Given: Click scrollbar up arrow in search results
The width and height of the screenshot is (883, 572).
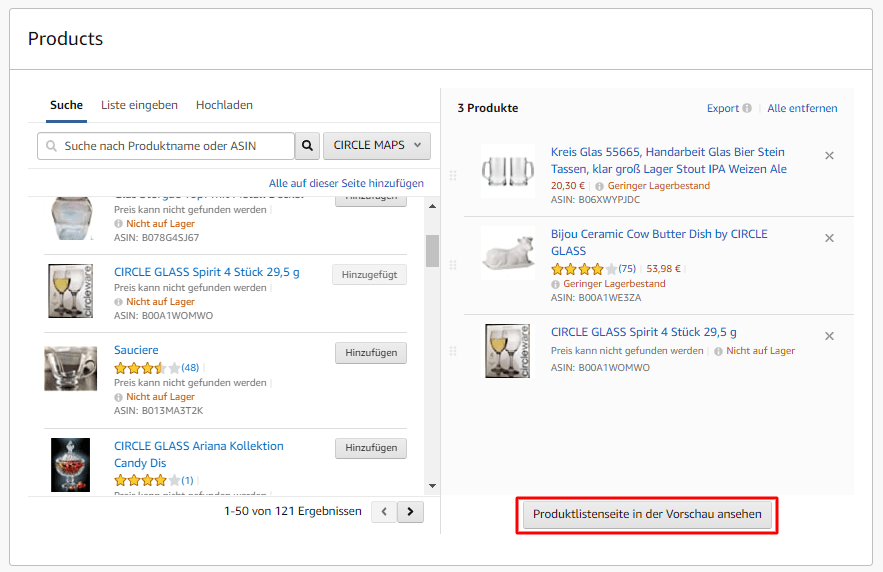Looking at the screenshot, I should [x=432, y=207].
